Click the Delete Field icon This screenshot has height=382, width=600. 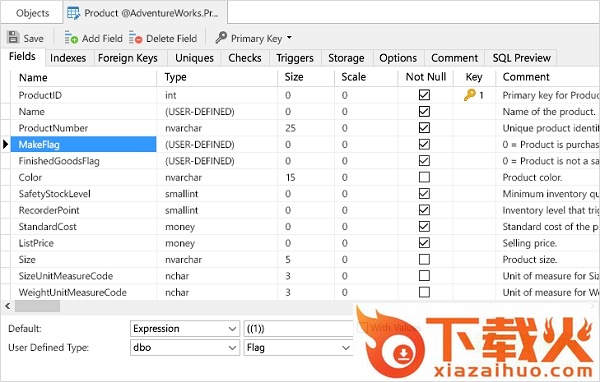(x=135, y=38)
